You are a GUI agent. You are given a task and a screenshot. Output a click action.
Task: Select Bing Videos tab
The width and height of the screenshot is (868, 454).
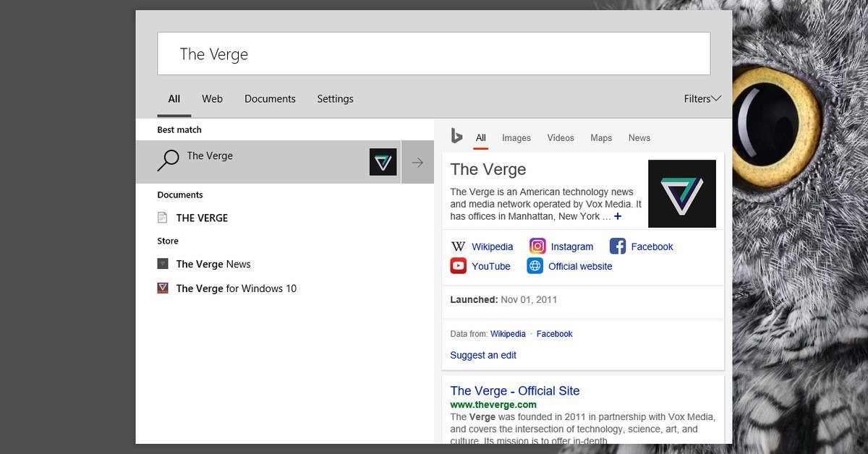pyautogui.click(x=561, y=137)
